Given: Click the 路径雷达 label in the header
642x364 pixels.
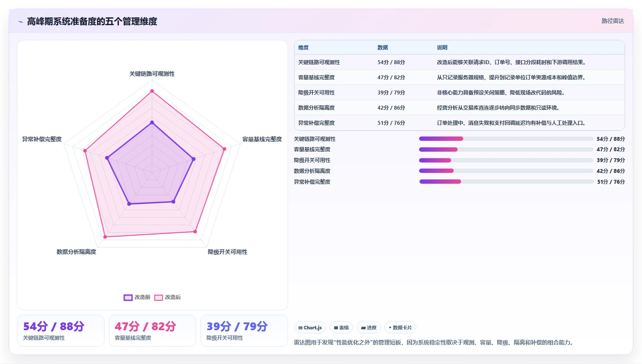Looking at the screenshot, I should pyautogui.click(x=613, y=21).
